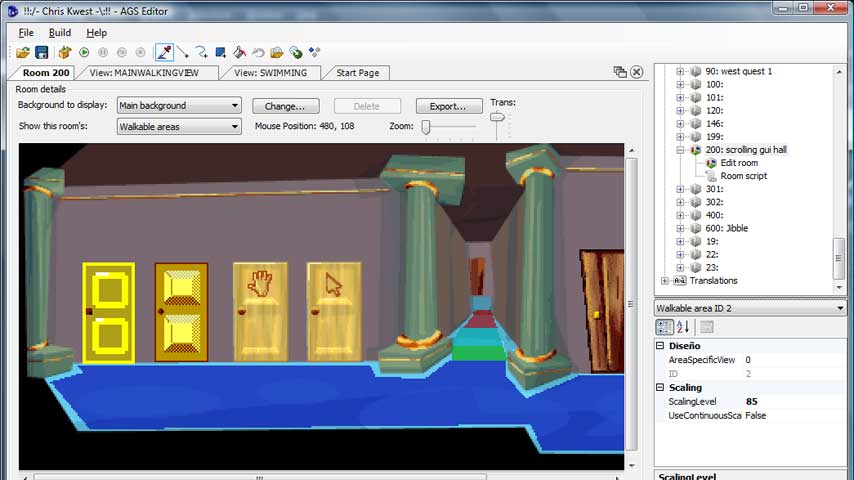Click the Undo arrow icon in toolbar
The width and height of the screenshot is (854, 480).
(258, 52)
